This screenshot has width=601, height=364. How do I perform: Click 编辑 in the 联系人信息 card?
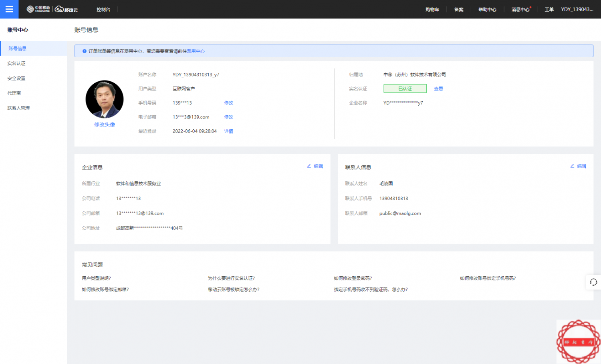click(578, 166)
